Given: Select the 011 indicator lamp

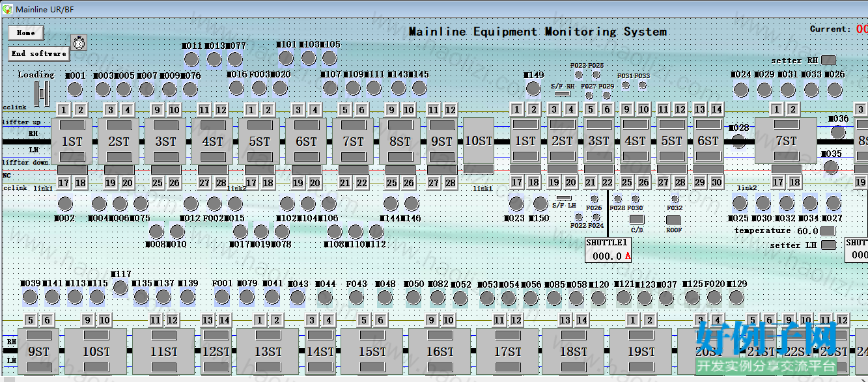Looking at the screenshot, I should click(191, 59).
